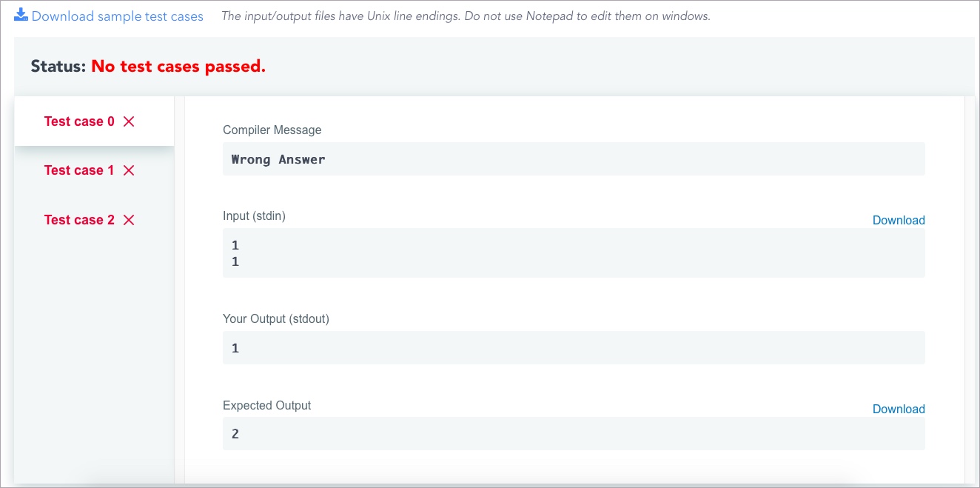This screenshot has height=488, width=980.
Task: Switch to the Test case 0 tab
Action: (x=79, y=121)
